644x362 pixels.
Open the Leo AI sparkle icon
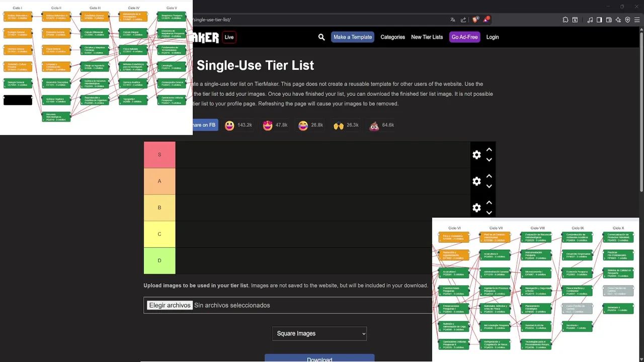618,20
